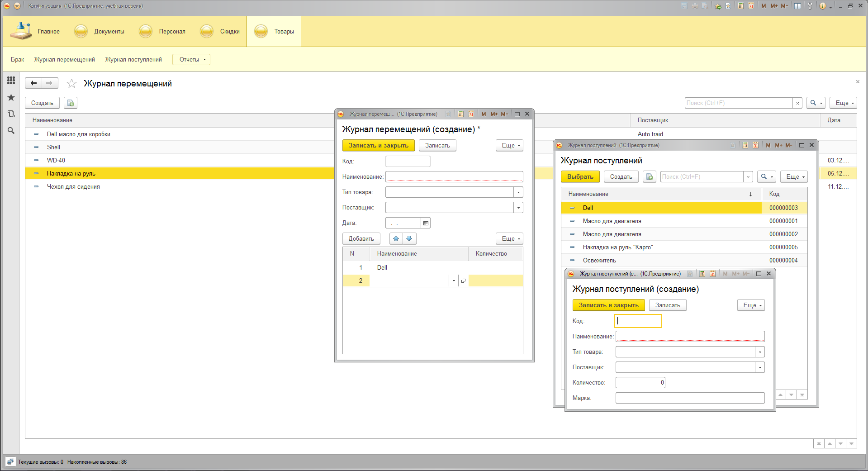This screenshot has height=471, width=868.
Task: Open calculator in Журнал поступлений selection window
Action: click(745, 145)
